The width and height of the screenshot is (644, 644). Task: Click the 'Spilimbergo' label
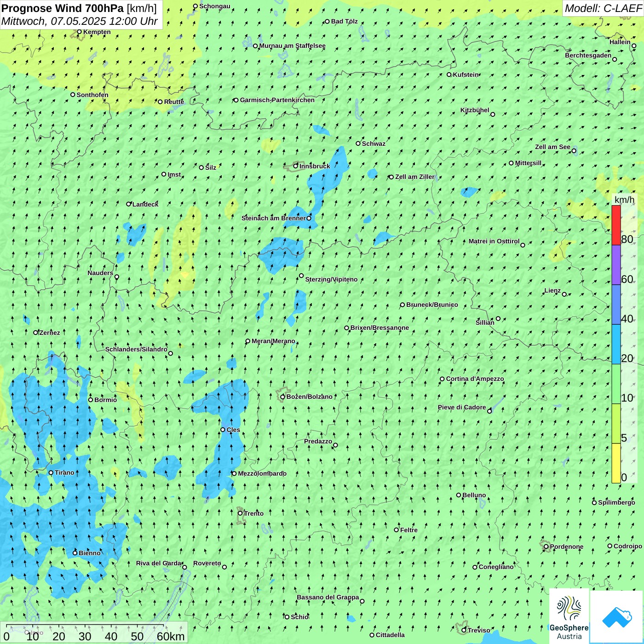tap(616, 502)
